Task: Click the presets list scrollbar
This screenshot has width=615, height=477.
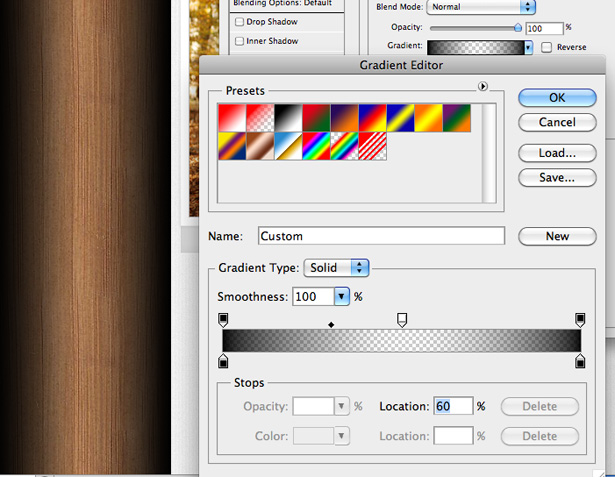Action: tap(489, 153)
